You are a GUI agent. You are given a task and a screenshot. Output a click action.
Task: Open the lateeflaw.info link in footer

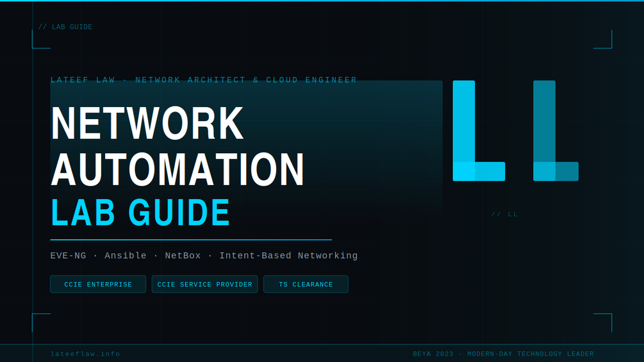tap(85, 354)
